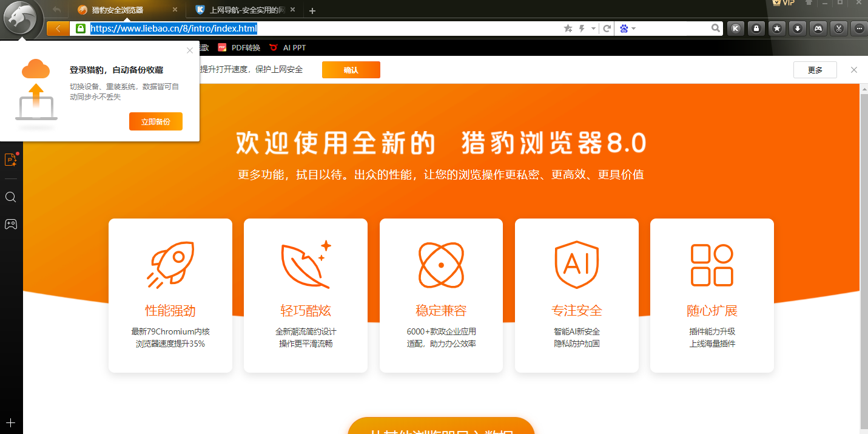
Task: Click the 最新79Chromium内核 text
Action: (170, 331)
